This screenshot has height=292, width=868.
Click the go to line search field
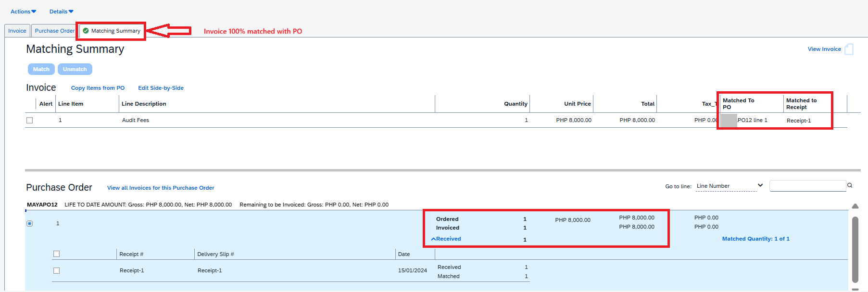(x=807, y=186)
